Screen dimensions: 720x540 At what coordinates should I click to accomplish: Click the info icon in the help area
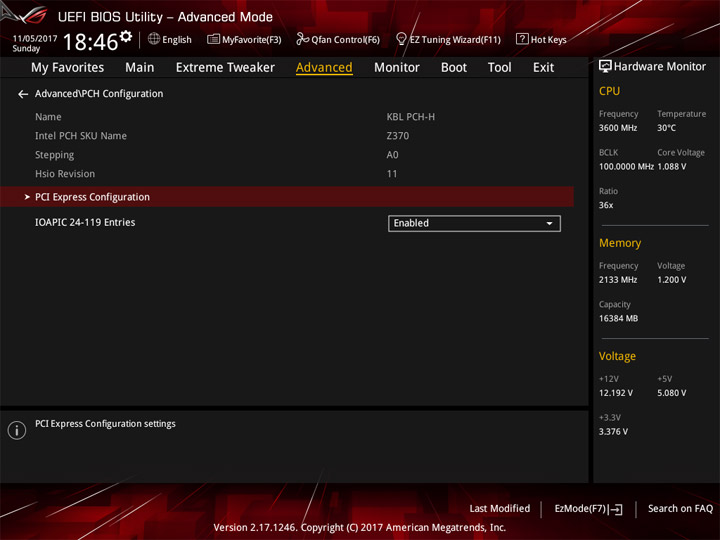[x=17, y=430]
